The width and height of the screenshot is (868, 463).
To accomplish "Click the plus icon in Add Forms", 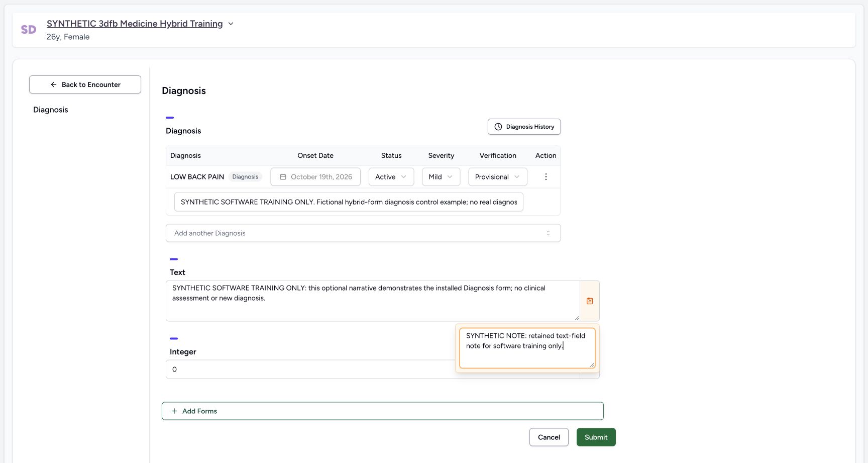I will 174,411.
